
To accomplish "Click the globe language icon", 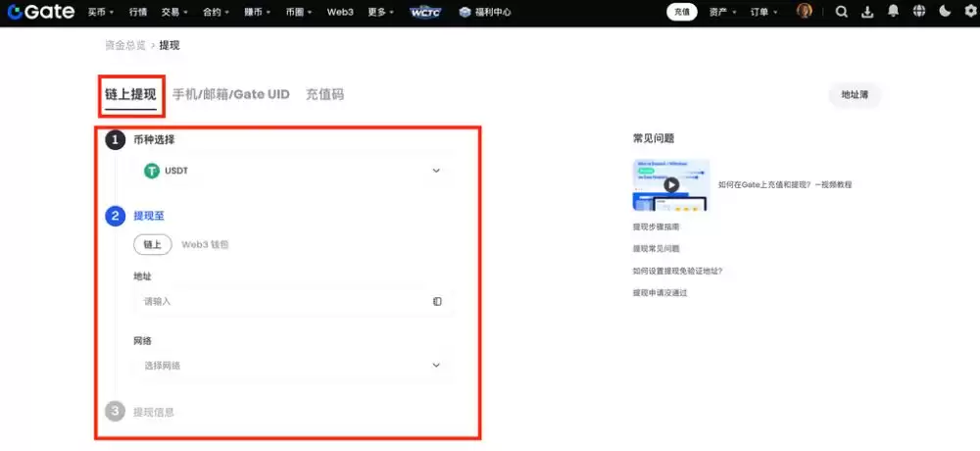I will click(x=918, y=12).
